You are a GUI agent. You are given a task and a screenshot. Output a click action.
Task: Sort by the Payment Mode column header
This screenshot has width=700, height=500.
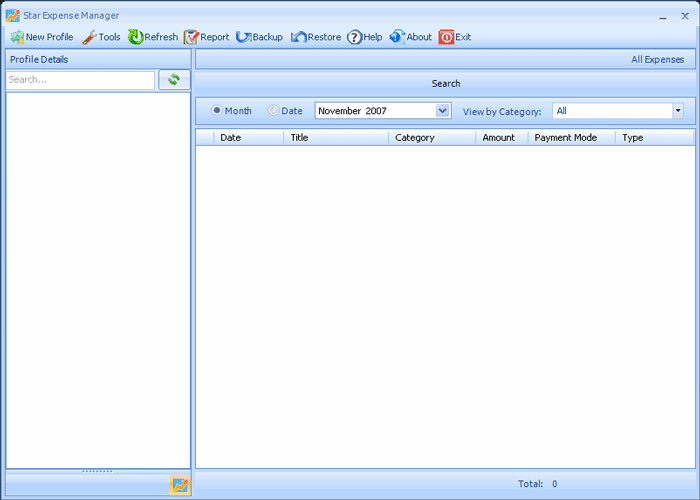pos(572,138)
